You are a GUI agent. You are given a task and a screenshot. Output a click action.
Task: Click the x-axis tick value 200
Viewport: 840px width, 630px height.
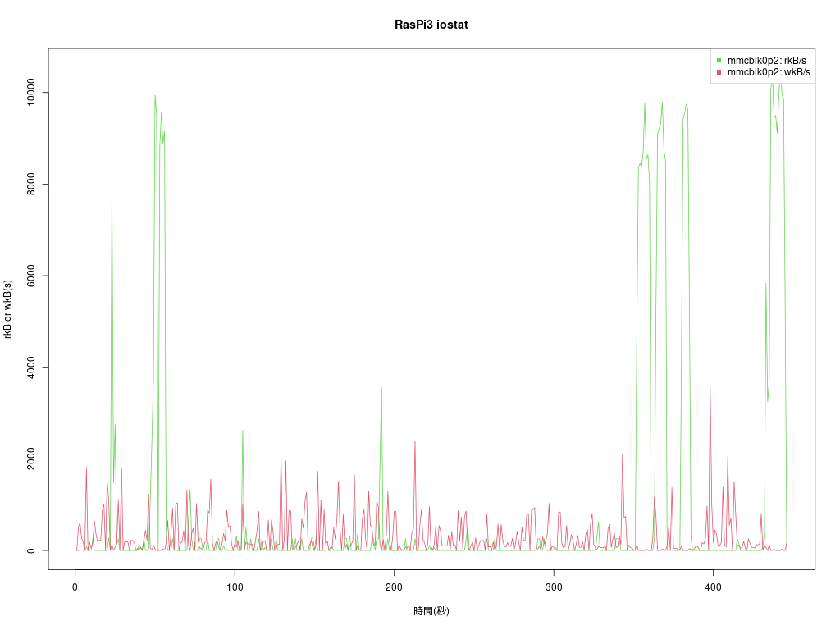394,587
